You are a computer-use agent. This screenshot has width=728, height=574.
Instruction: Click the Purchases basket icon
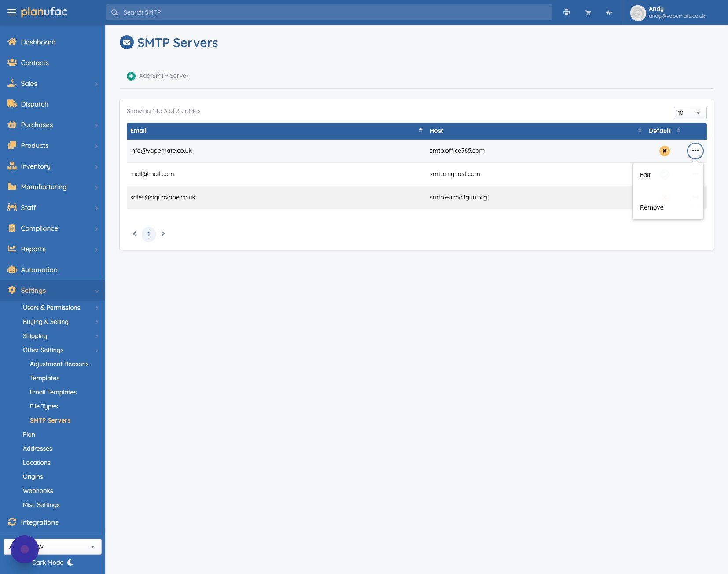tap(12, 125)
